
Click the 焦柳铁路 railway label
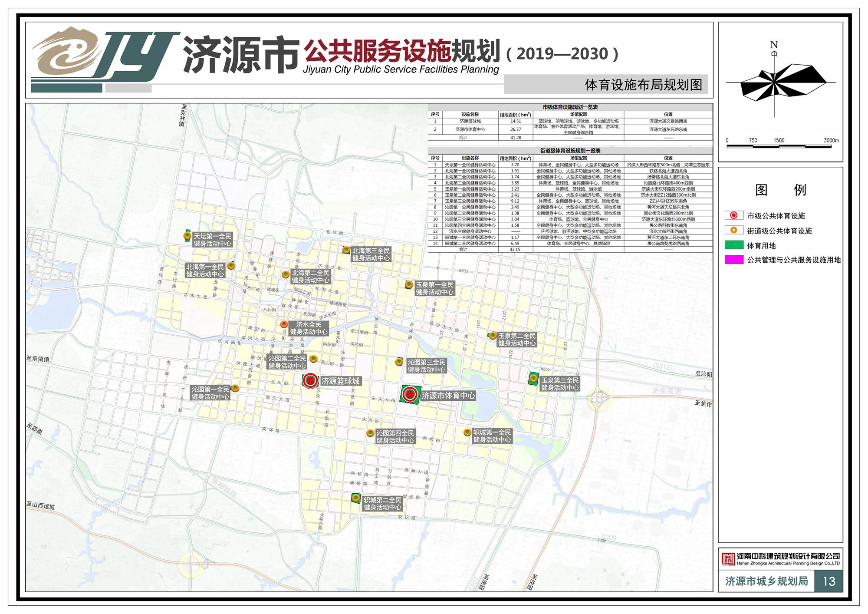(x=224, y=488)
